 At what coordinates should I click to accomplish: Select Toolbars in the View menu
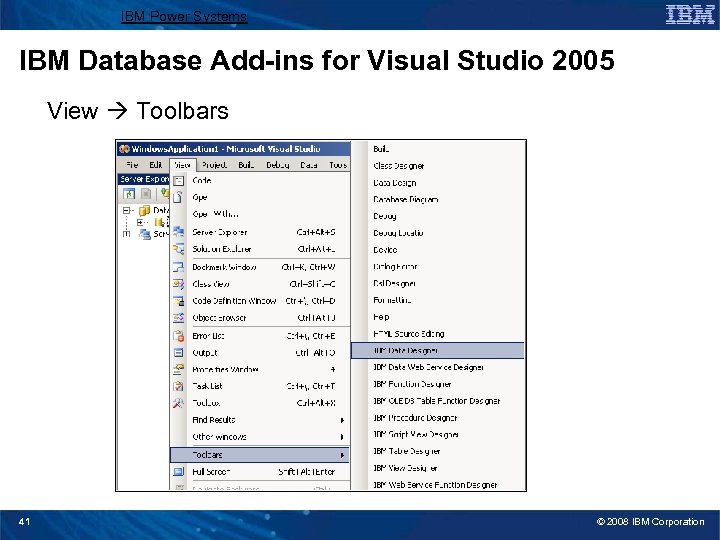tap(260, 455)
